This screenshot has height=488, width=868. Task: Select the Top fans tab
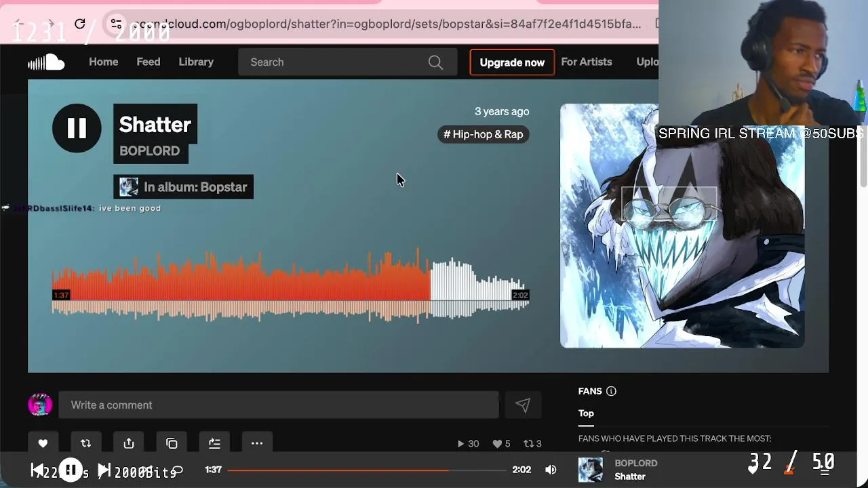click(586, 413)
